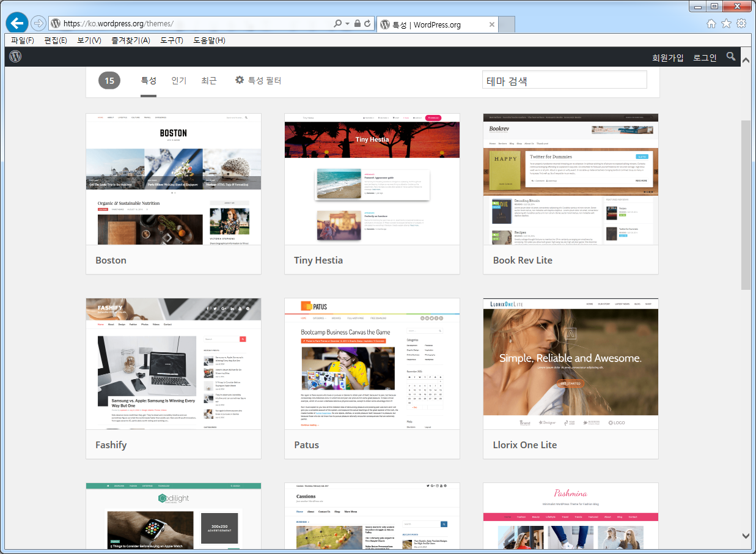Click the page refresh icon
Image resolution: width=756 pixels, height=554 pixels.
point(368,24)
